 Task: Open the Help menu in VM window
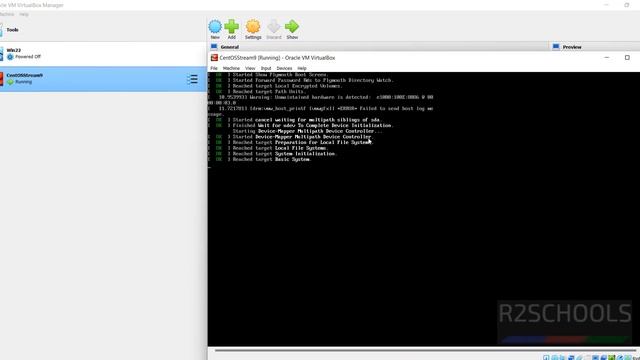(302, 68)
